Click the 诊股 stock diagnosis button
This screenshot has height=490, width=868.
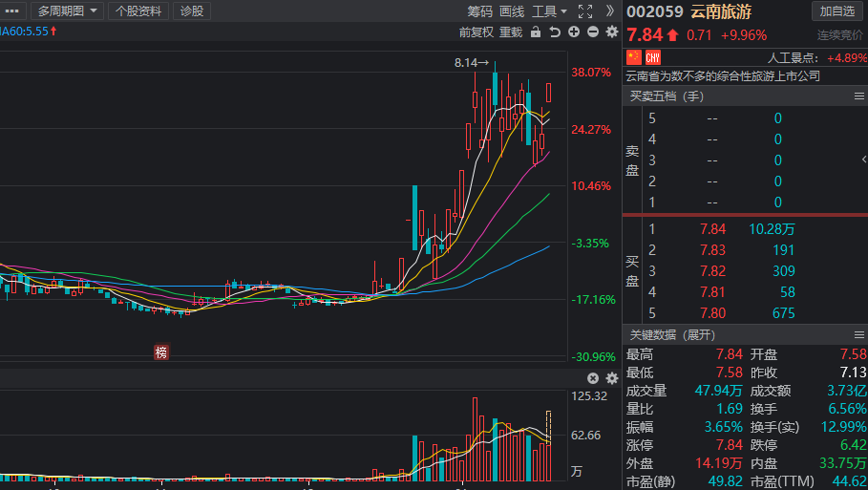[x=192, y=11]
